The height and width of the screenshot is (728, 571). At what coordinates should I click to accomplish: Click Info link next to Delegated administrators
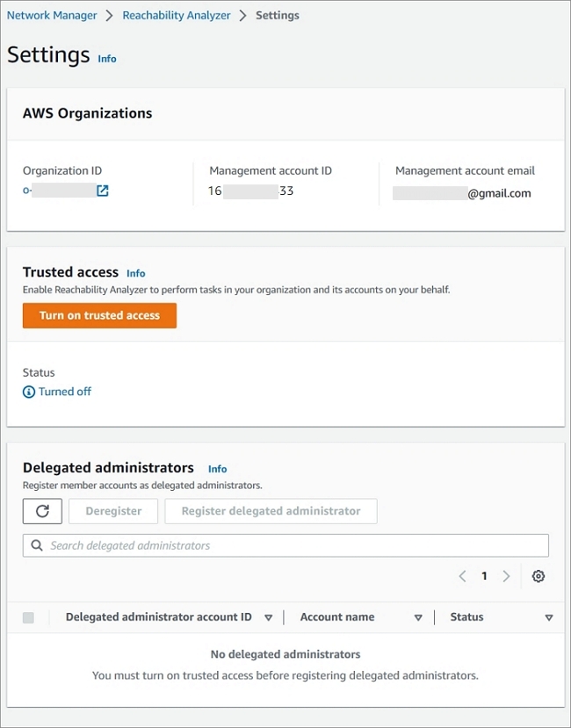[218, 469]
